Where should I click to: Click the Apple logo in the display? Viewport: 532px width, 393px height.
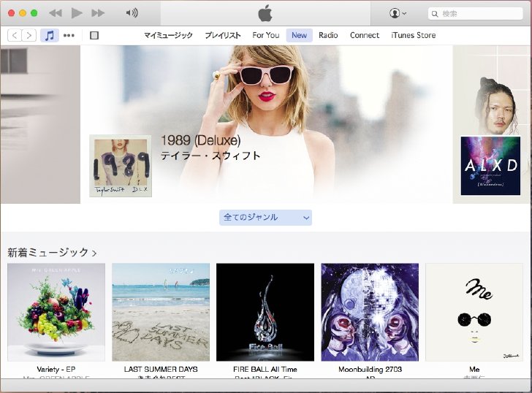(x=265, y=14)
